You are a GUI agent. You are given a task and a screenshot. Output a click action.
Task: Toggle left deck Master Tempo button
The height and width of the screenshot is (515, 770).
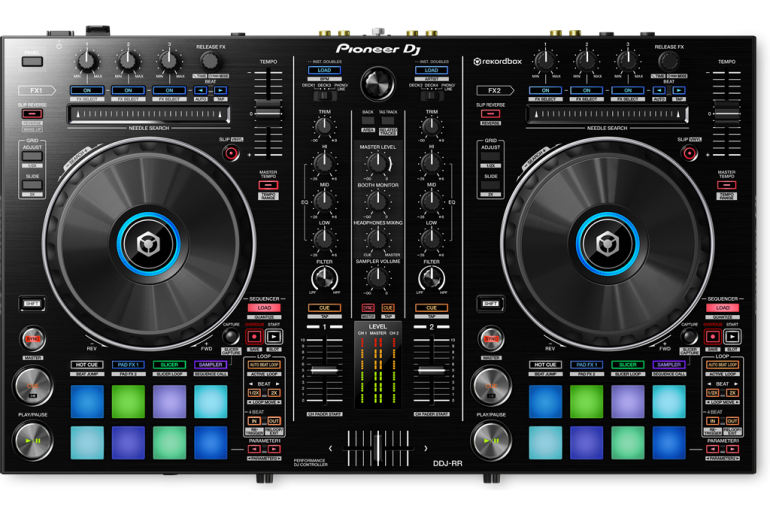coord(267,185)
